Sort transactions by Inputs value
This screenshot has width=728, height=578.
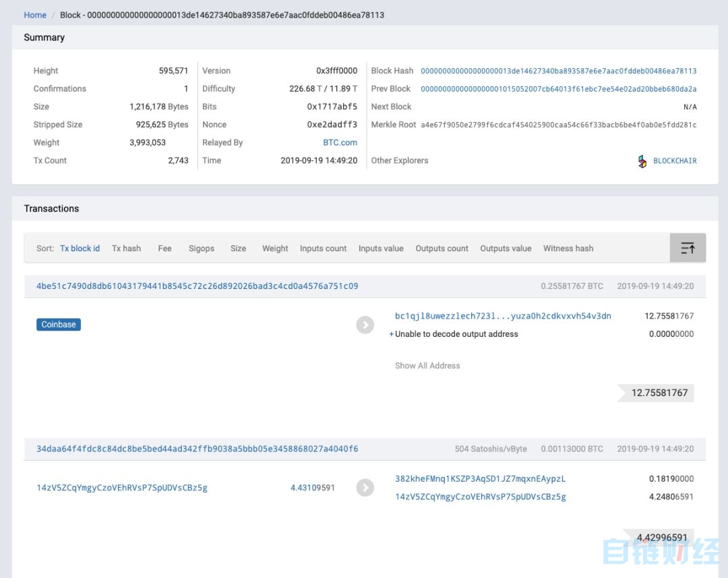click(381, 248)
